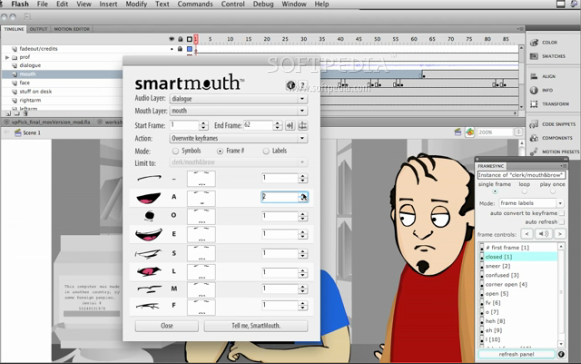Open the Commands menu
Viewport: 581px width, 364px height.
click(x=195, y=4)
